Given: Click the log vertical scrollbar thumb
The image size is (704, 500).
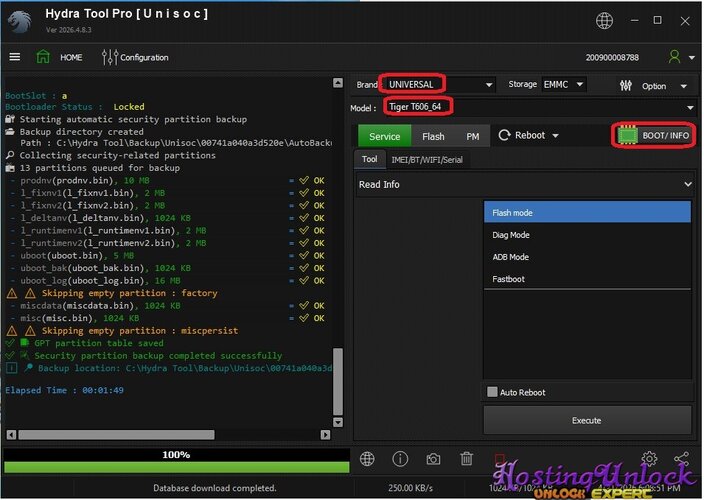Looking at the screenshot, I should pyautogui.click(x=338, y=382).
